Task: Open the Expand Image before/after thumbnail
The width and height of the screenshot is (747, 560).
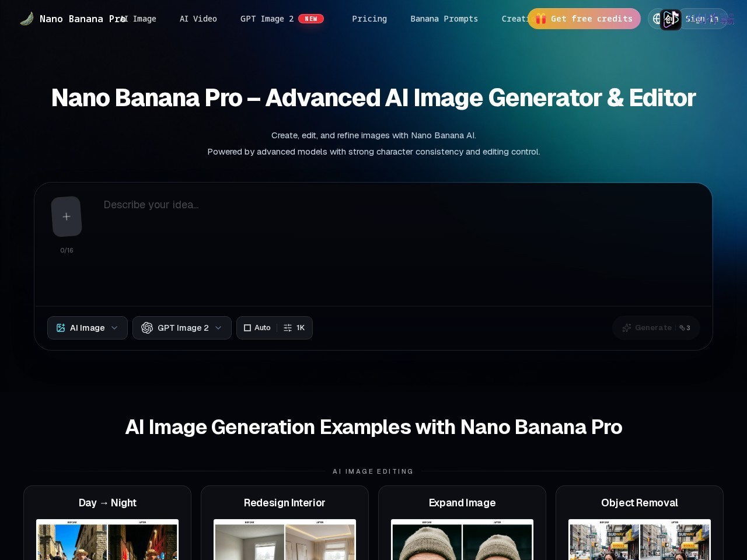Action: 462,540
